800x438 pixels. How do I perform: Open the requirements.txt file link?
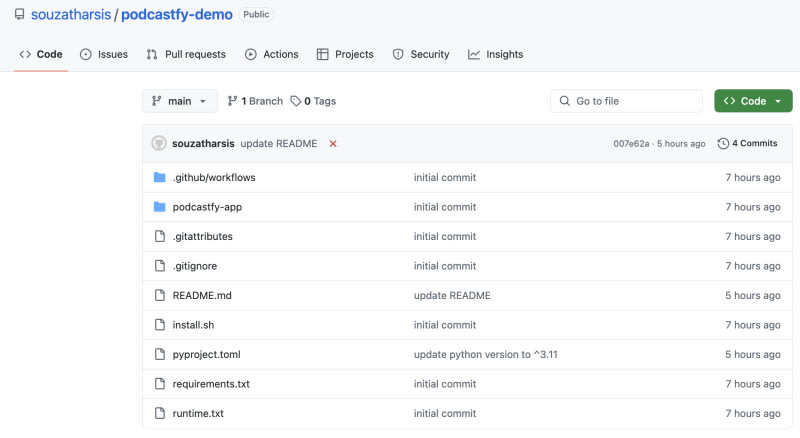(211, 384)
